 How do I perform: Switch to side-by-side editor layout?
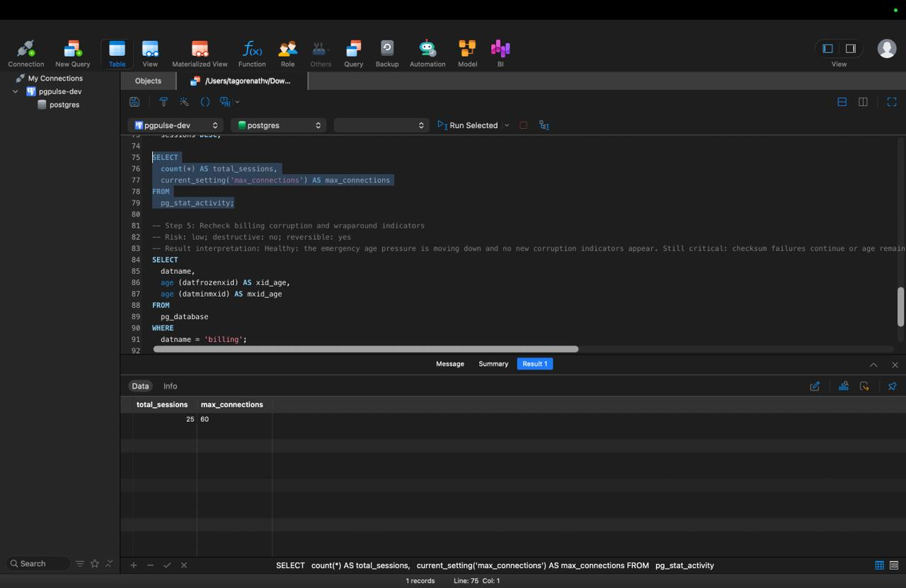(x=863, y=102)
